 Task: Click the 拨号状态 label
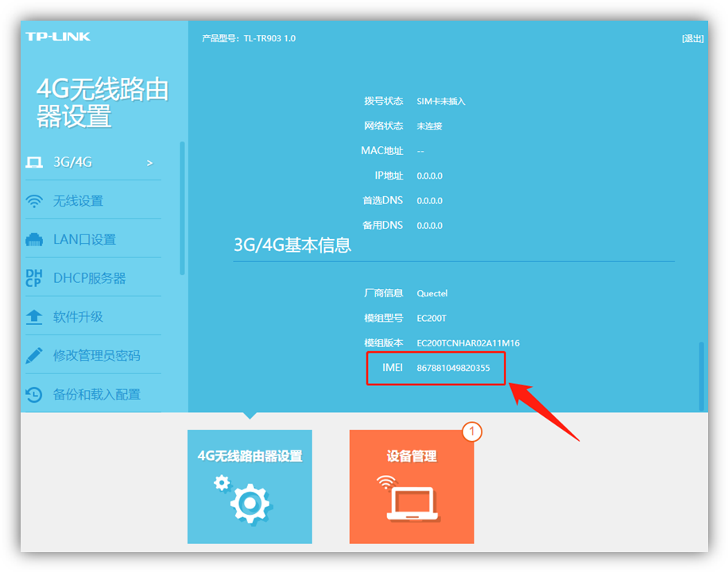(384, 101)
